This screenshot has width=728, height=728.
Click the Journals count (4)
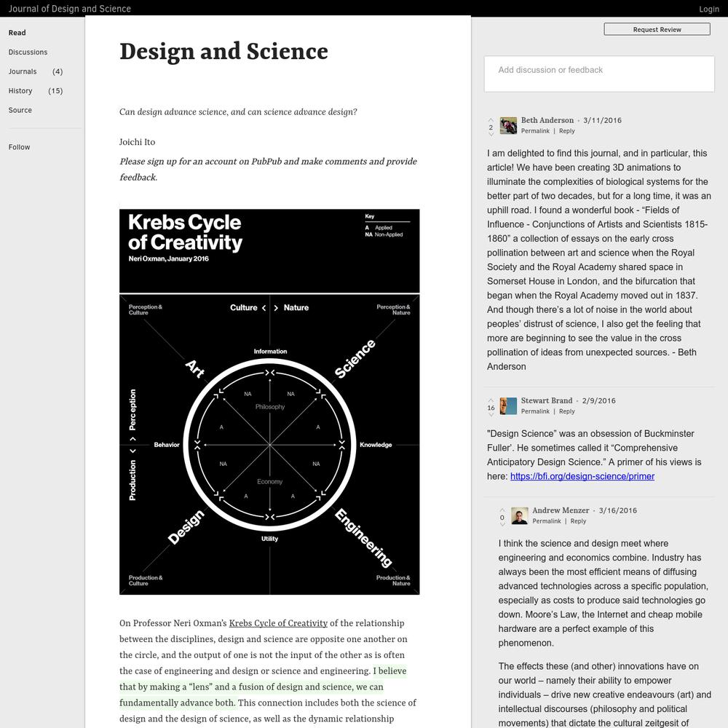tap(58, 71)
